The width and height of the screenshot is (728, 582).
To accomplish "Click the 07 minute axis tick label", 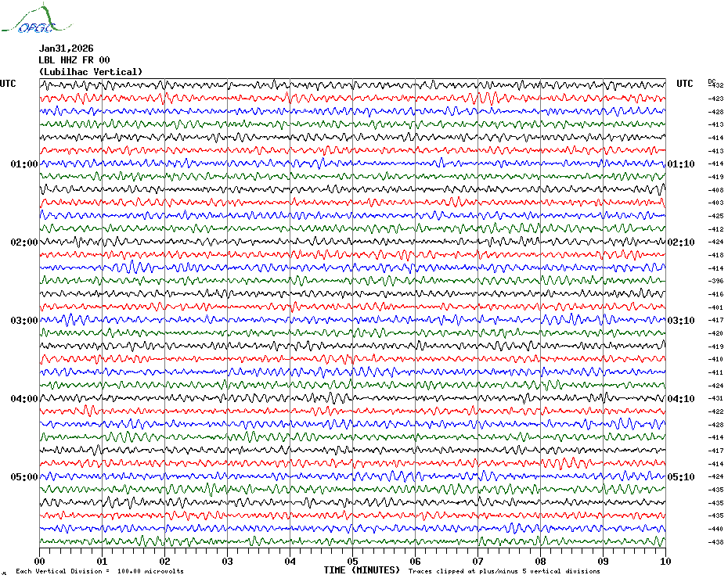I will click(x=478, y=562).
